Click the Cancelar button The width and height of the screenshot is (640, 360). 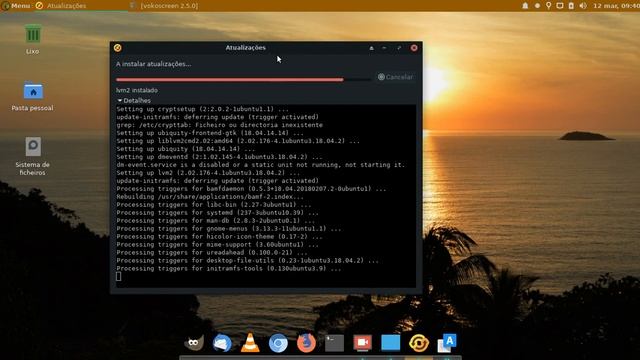click(x=395, y=77)
